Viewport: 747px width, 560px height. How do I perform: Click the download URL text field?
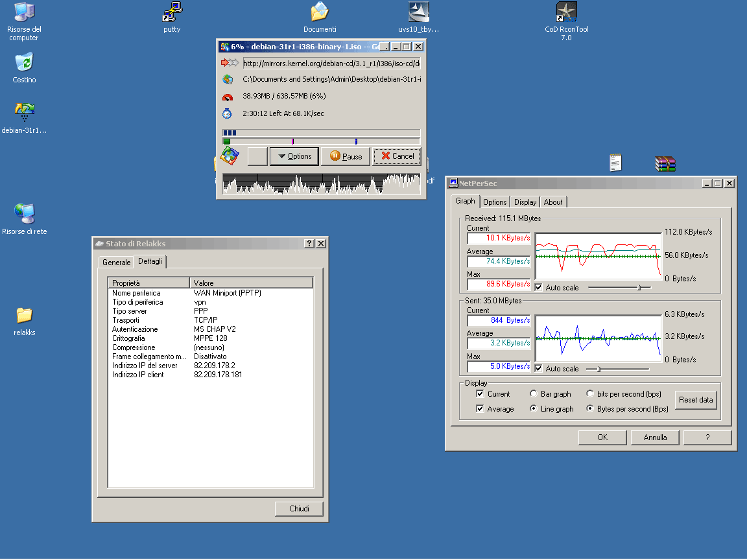pos(331,63)
